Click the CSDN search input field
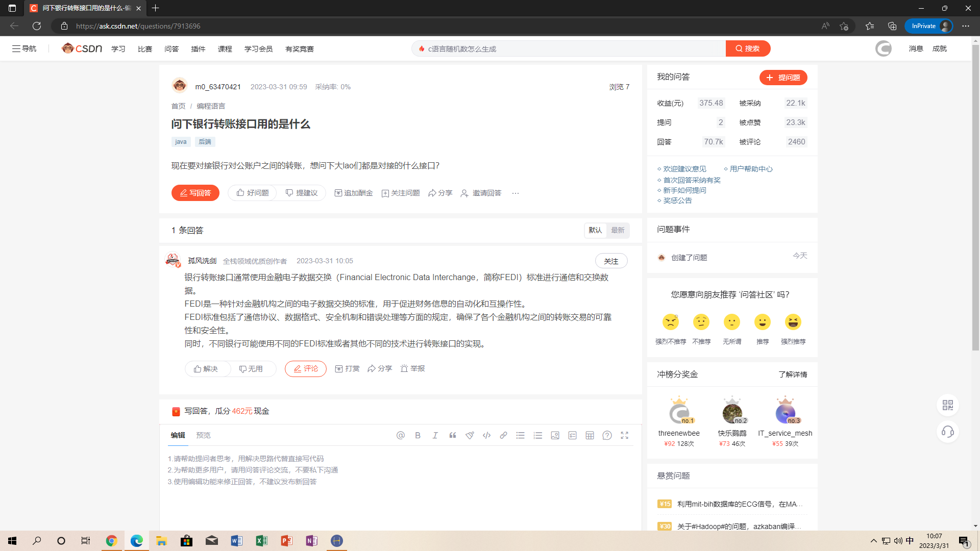 click(x=569, y=48)
